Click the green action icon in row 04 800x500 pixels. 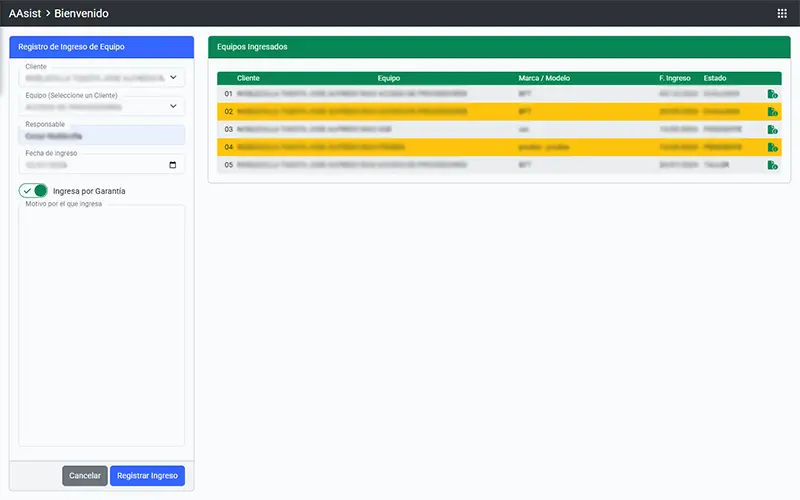(772, 147)
